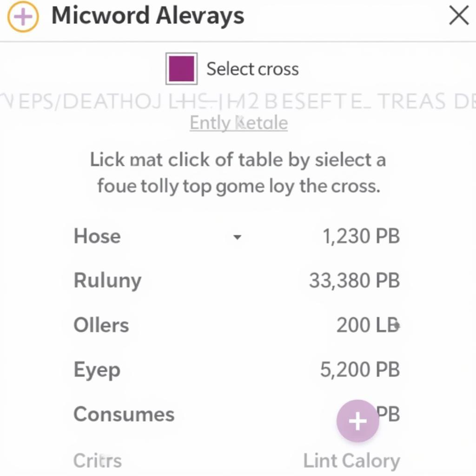Image resolution: width=476 pixels, height=476 pixels.
Task: Select the 33,380 PB value
Action: [x=354, y=281]
